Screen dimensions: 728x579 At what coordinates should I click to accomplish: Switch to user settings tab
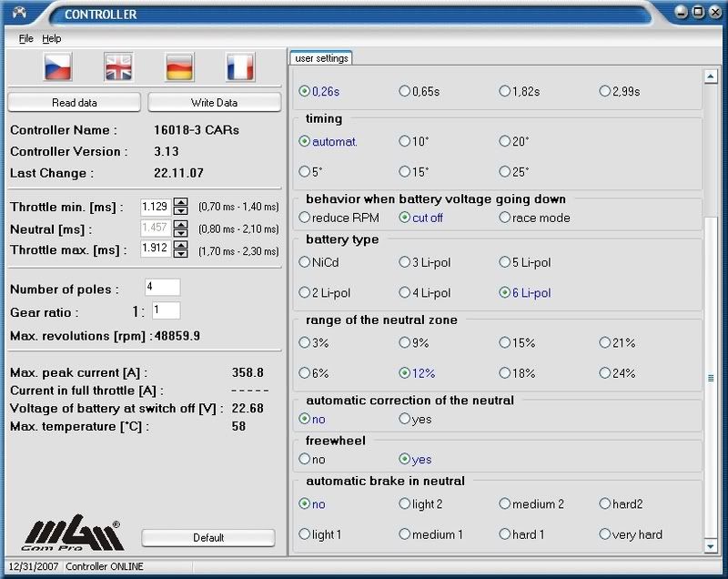pyautogui.click(x=320, y=58)
